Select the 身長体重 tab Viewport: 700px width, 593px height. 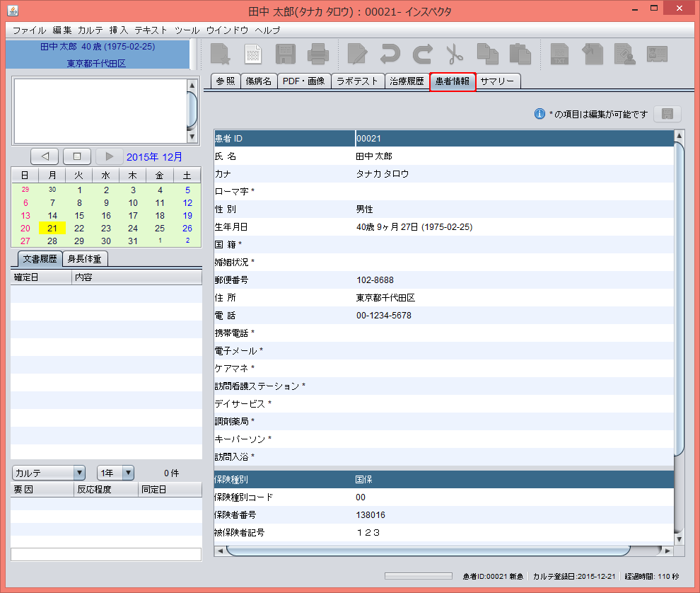pos(85,259)
